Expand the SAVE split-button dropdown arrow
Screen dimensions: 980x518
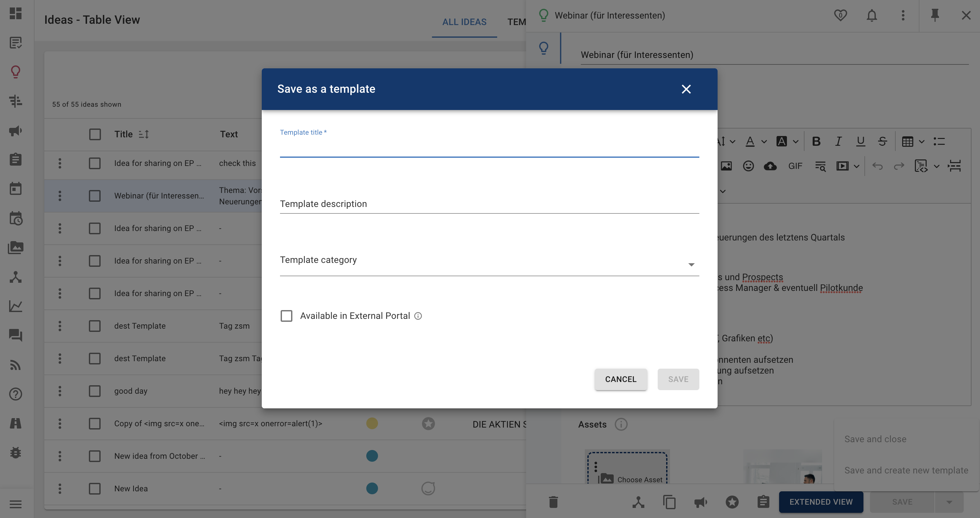(x=949, y=502)
